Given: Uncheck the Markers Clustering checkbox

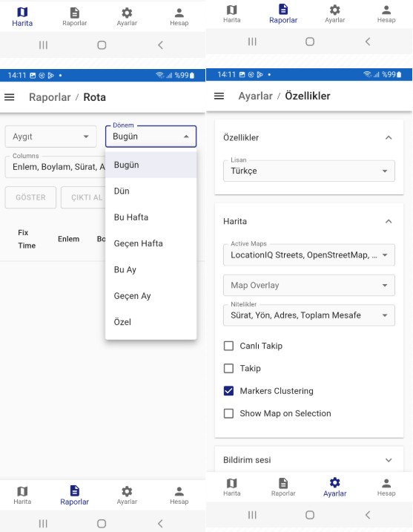Looking at the screenshot, I should (228, 391).
